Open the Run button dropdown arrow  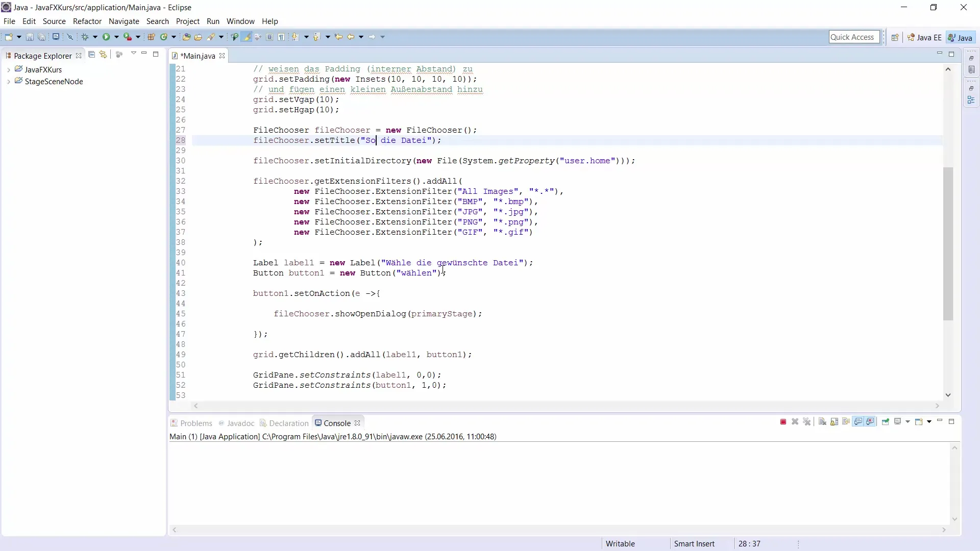pos(116,37)
